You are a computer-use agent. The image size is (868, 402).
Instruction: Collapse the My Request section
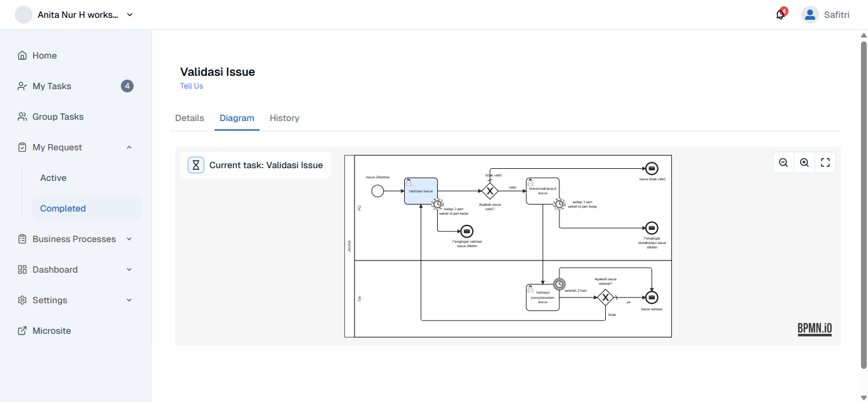[129, 147]
